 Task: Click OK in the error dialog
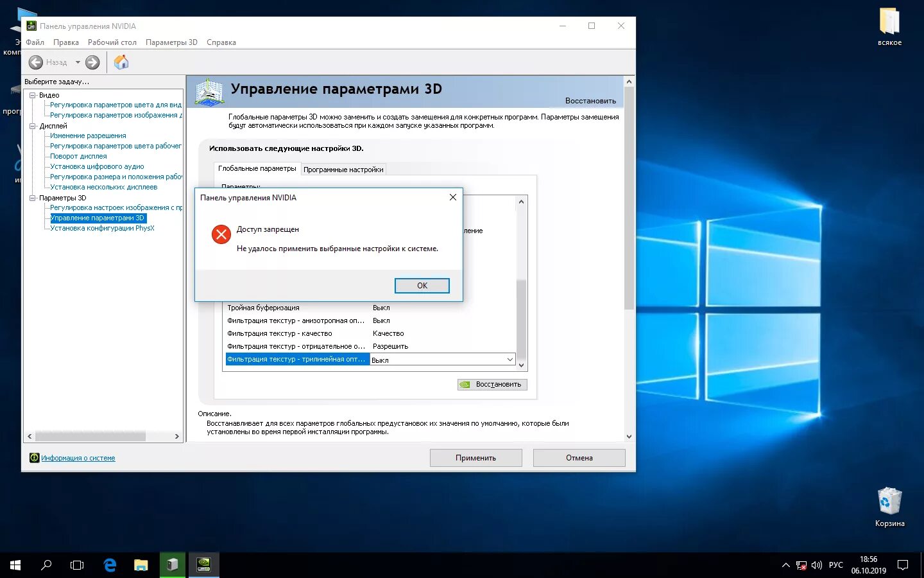(x=422, y=286)
